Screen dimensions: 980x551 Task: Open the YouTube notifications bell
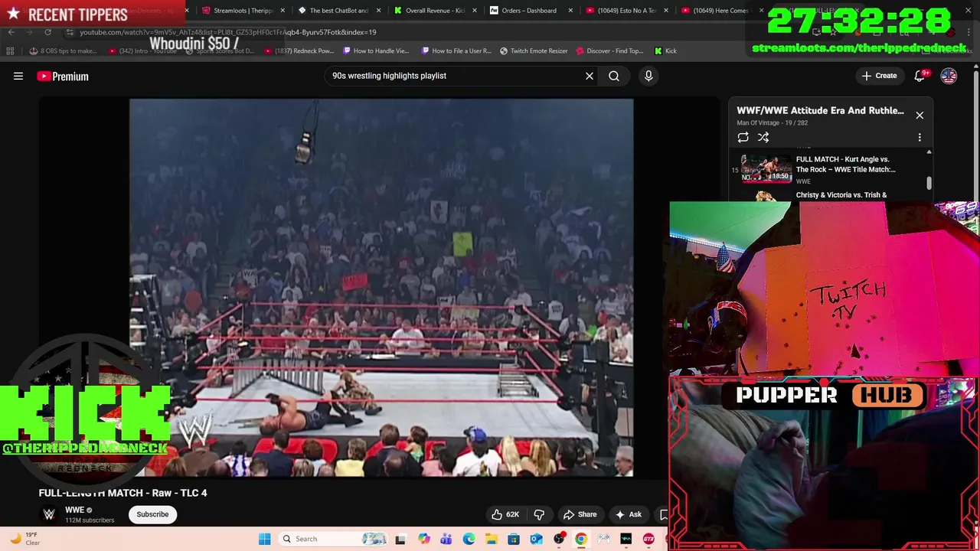920,76
